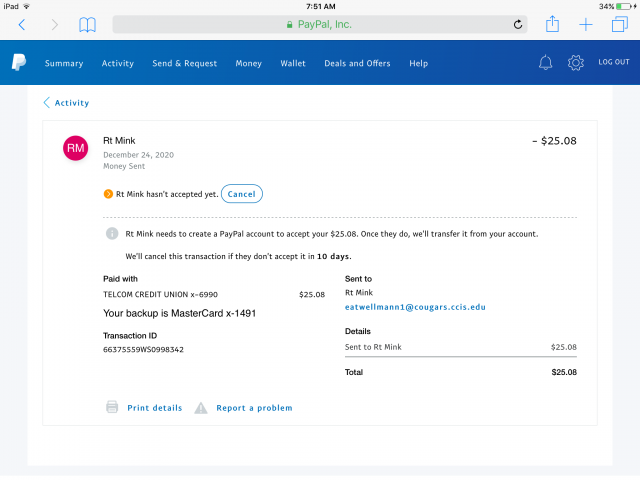
Task: Click the 'Money Sent' label
Action: [124, 166]
